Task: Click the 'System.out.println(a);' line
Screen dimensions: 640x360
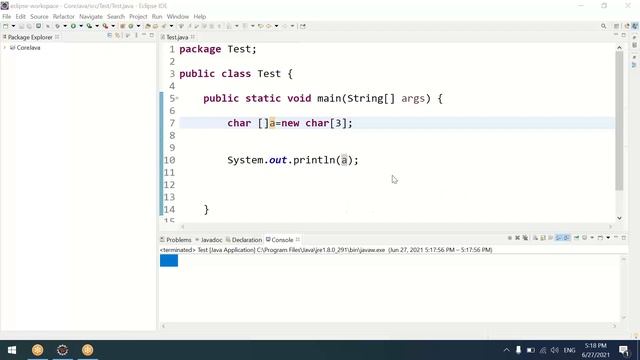Action: click(x=293, y=160)
